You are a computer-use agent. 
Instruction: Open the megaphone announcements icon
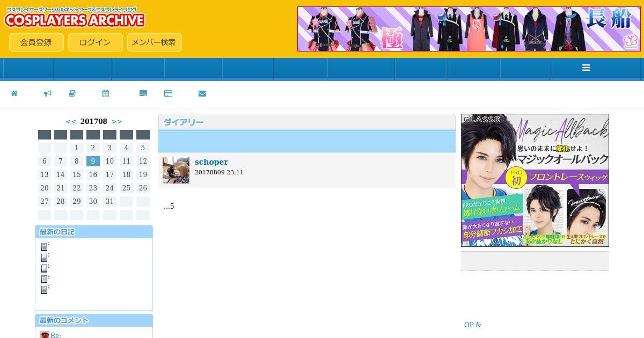48,93
